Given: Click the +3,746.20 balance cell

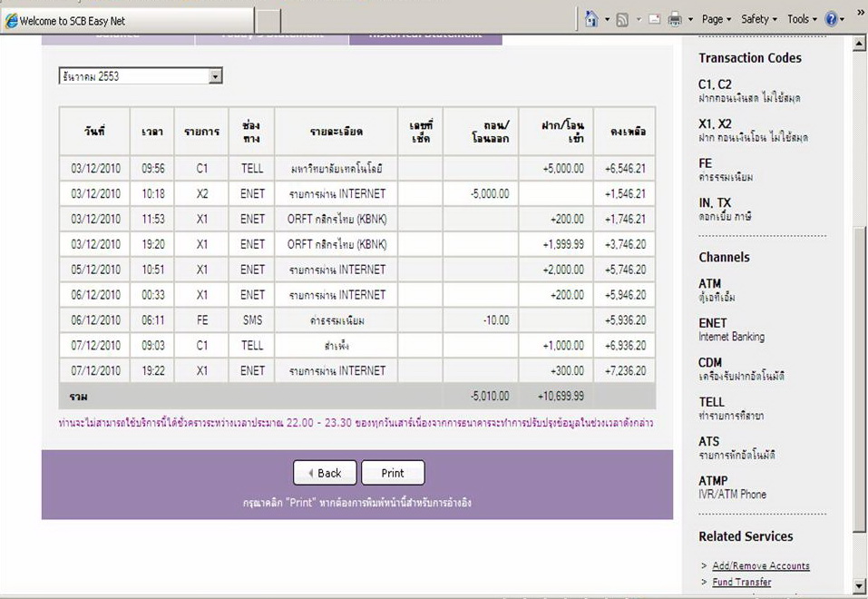Looking at the screenshot, I should 625,244.
